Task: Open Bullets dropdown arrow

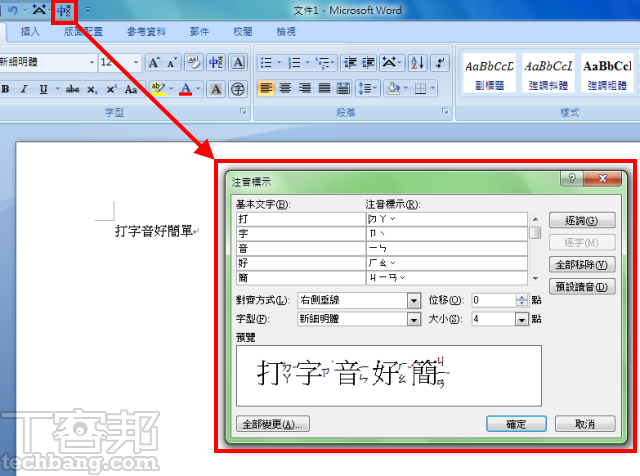Action: [279, 63]
